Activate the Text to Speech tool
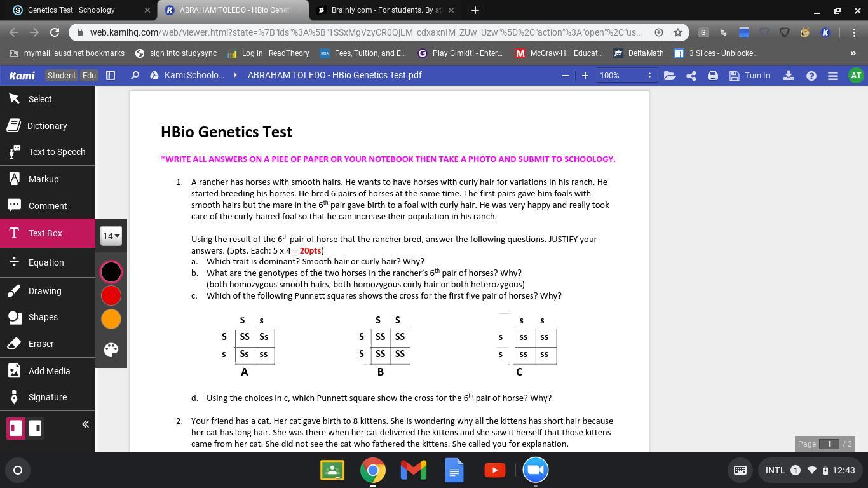Viewport: 868px width, 488px height. (x=48, y=152)
